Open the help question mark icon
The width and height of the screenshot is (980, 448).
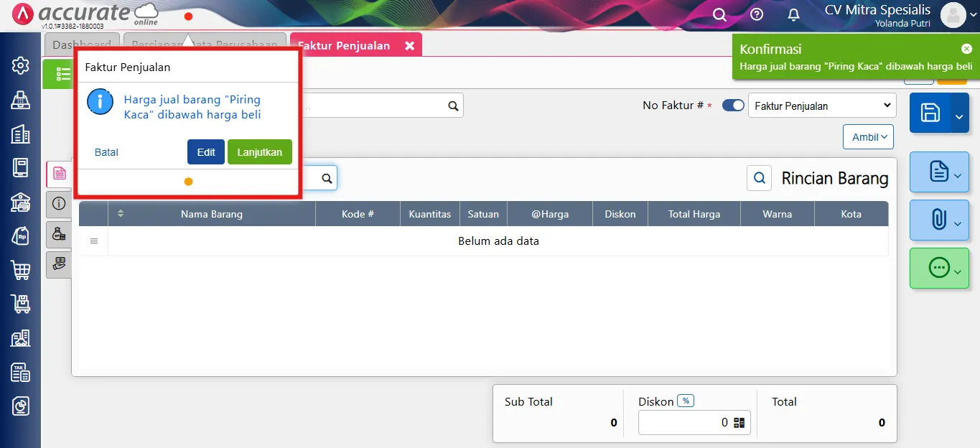(x=757, y=14)
